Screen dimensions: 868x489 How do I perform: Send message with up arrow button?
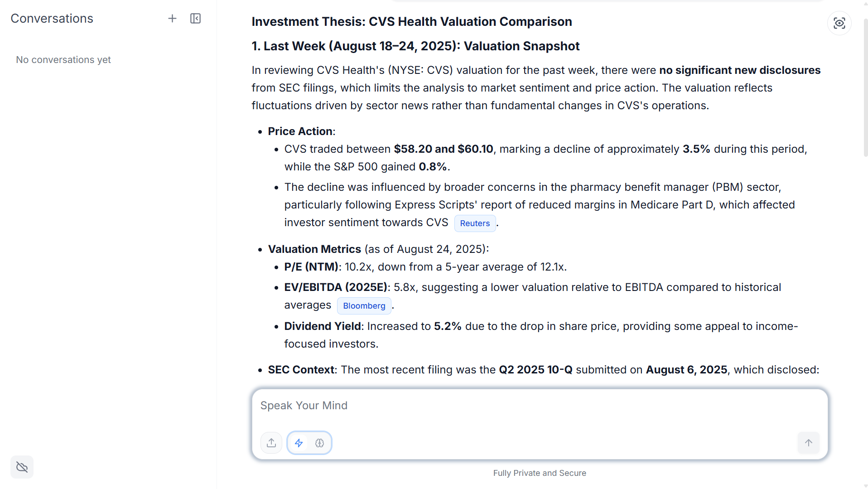coord(809,443)
